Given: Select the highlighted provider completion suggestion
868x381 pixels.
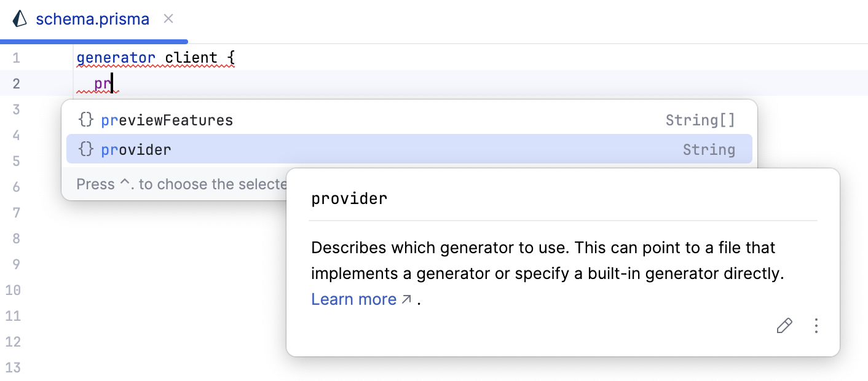Looking at the screenshot, I should coord(136,149).
